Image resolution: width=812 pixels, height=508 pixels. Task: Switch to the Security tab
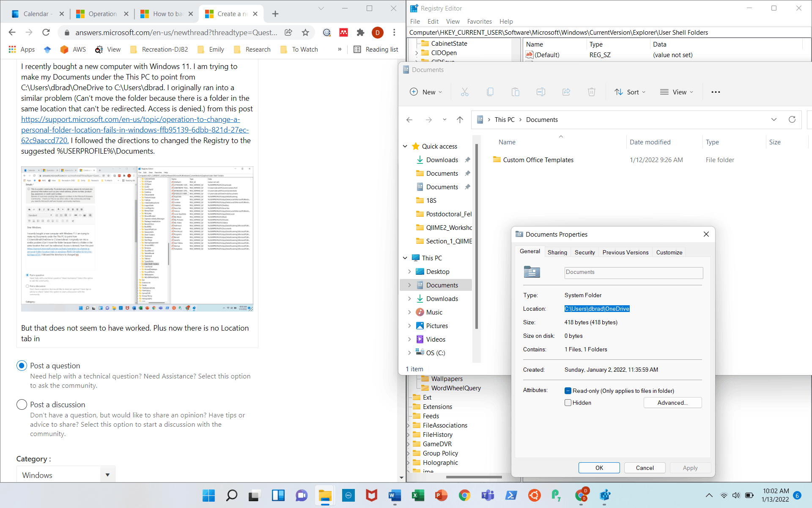pos(584,252)
